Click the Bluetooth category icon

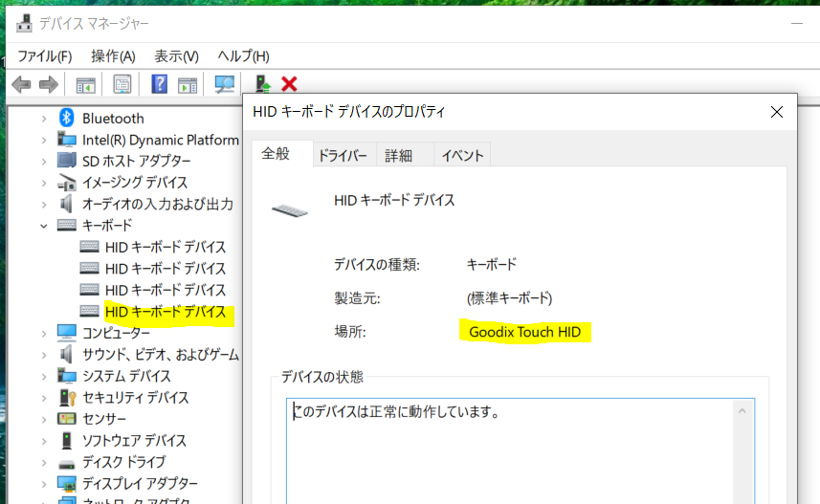(x=66, y=118)
